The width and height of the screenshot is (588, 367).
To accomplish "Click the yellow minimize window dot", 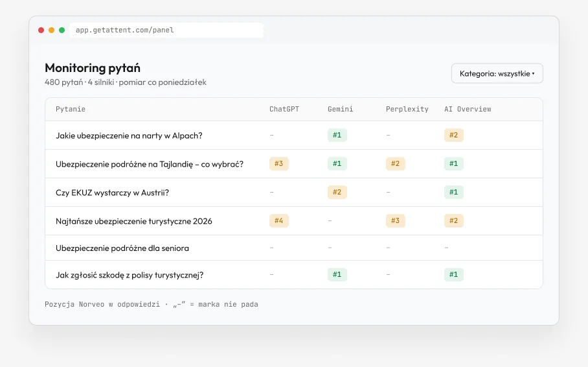I will (51, 30).
